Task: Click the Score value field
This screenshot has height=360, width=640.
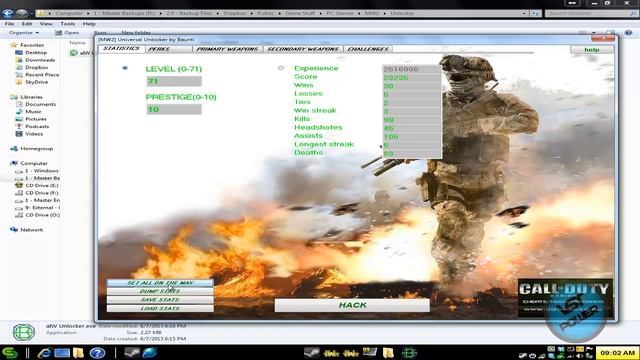Action: click(x=411, y=78)
